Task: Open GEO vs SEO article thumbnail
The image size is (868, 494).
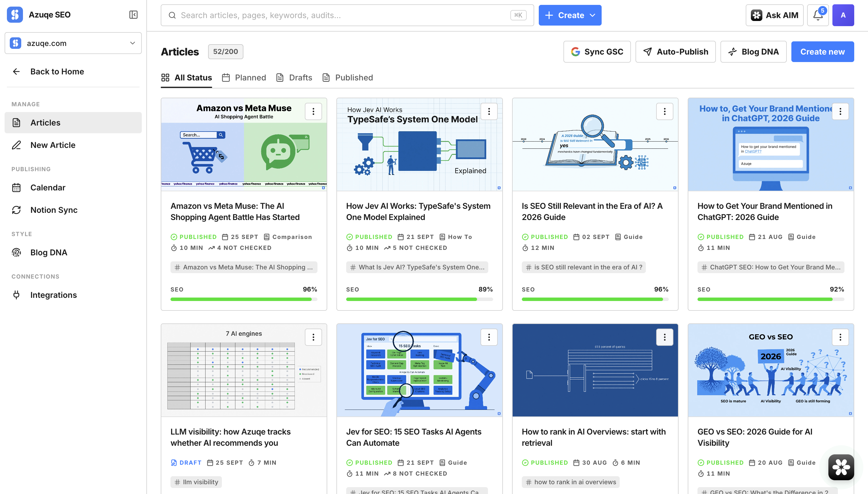Action: click(x=771, y=370)
